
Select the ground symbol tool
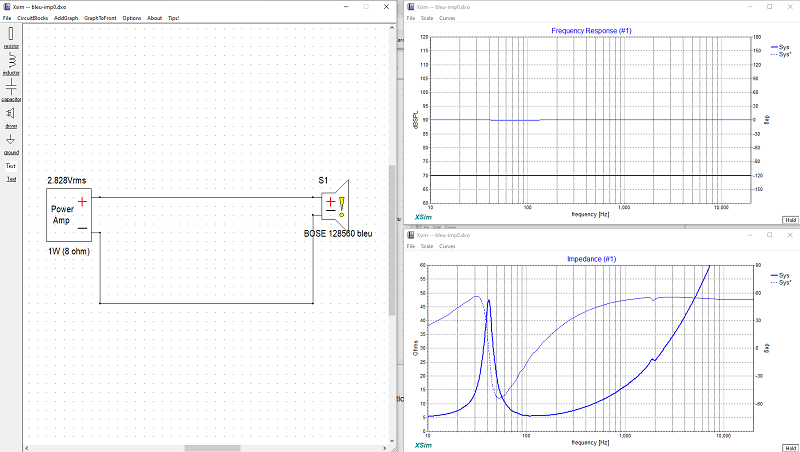pyautogui.click(x=11, y=144)
